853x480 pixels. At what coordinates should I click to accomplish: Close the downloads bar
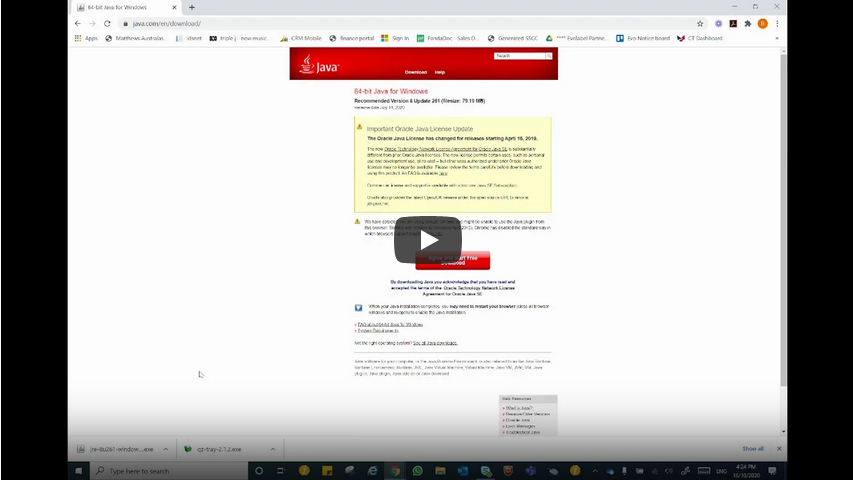click(x=779, y=448)
